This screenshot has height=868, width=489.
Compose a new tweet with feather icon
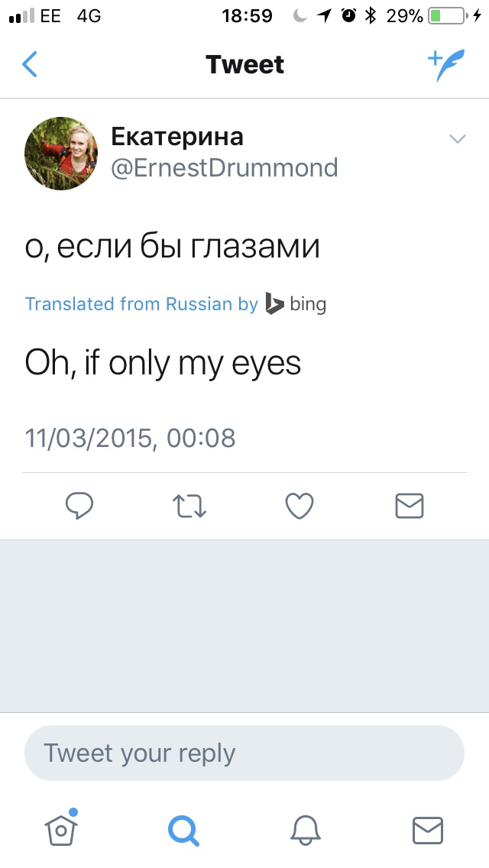pos(445,65)
